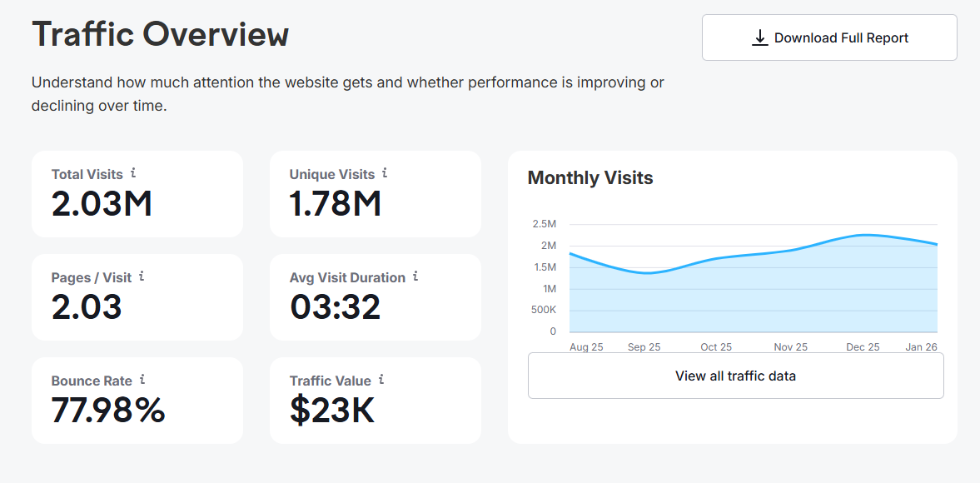The image size is (980, 483).
Task: Select the Unique Visits 1.78M value
Action: coord(335,204)
